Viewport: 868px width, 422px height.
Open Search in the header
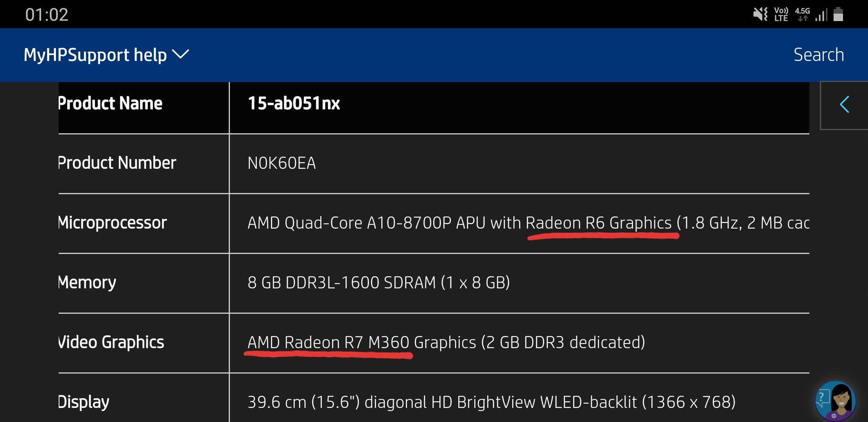(818, 55)
